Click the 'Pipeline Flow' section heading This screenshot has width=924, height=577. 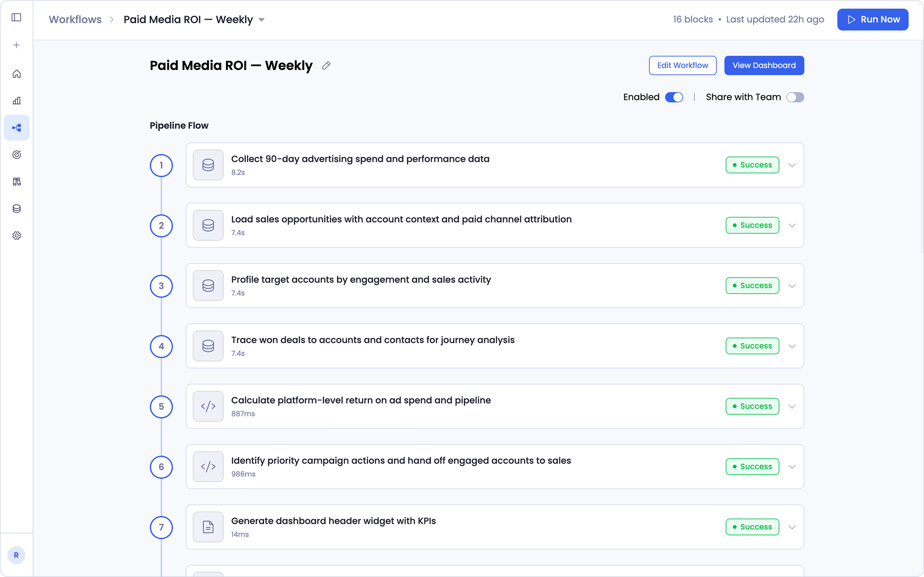coord(179,125)
